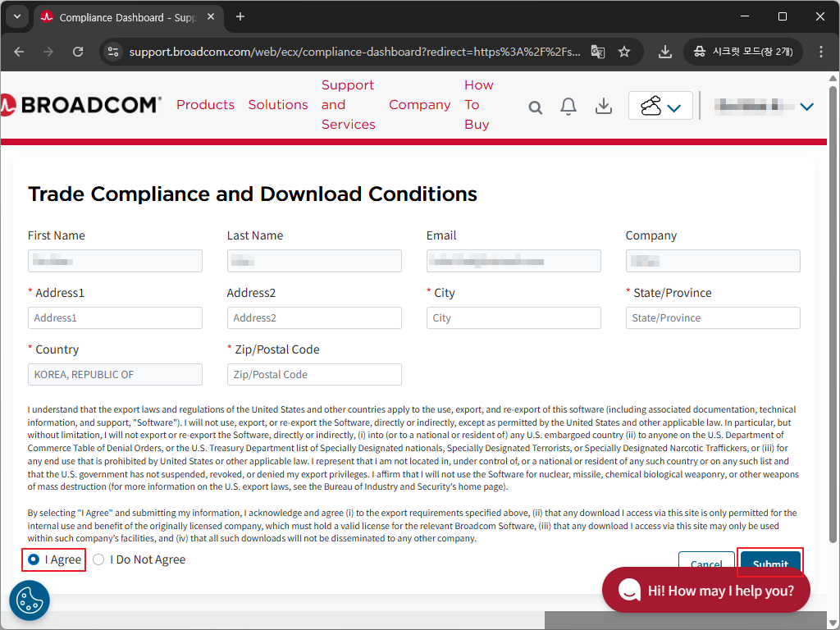The image size is (840, 630).
Task: Click the My Downloads tray icon in header
Action: click(604, 106)
